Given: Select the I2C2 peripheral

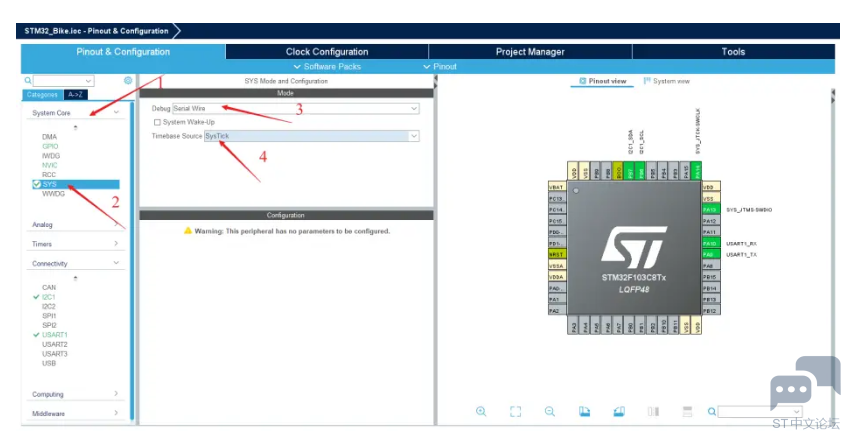Looking at the screenshot, I should click(49, 306).
